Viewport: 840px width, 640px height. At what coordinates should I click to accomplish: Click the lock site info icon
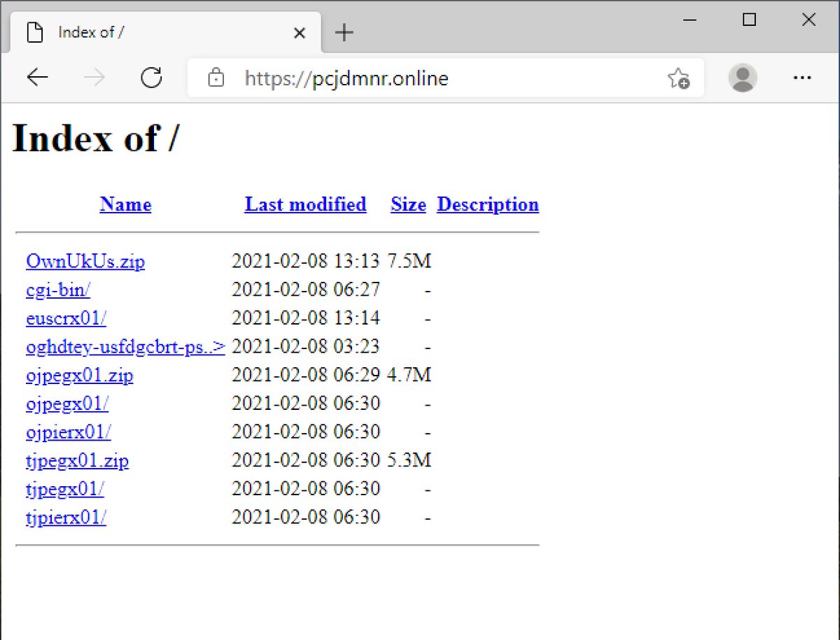click(216, 78)
